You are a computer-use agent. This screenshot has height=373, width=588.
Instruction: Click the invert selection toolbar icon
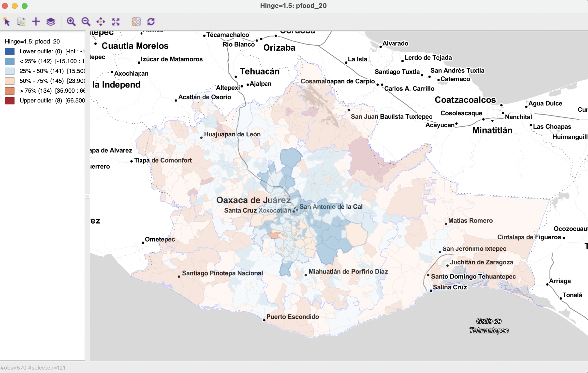click(x=21, y=22)
